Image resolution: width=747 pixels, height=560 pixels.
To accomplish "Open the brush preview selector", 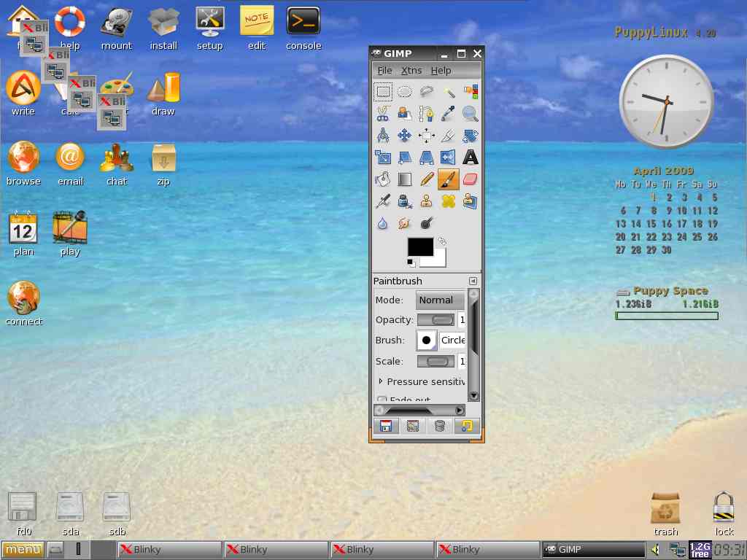I will point(426,340).
